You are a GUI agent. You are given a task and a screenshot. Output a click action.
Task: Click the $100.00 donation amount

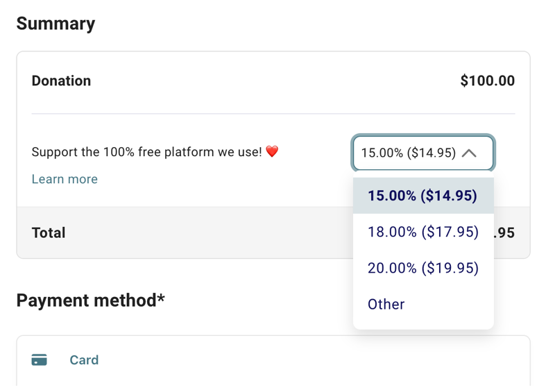click(x=487, y=80)
